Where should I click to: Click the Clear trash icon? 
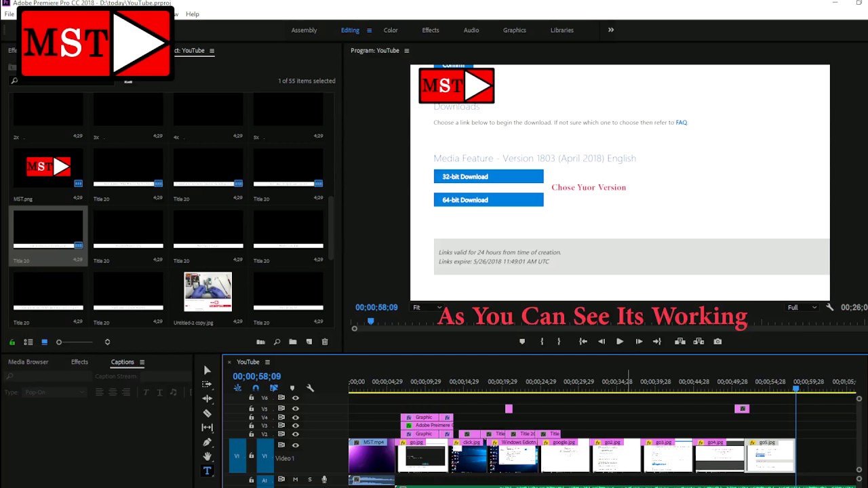(x=325, y=342)
